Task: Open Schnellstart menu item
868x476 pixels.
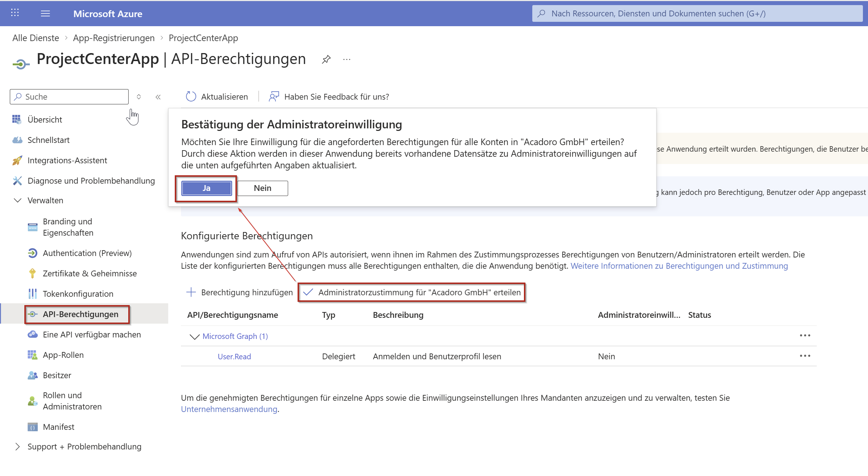Action: click(x=49, y=140)
